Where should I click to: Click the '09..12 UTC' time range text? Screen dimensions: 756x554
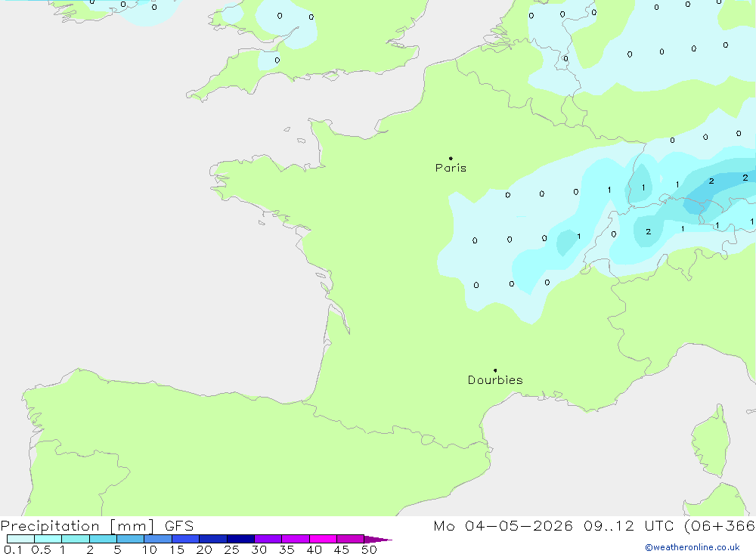tap(628, 526)
